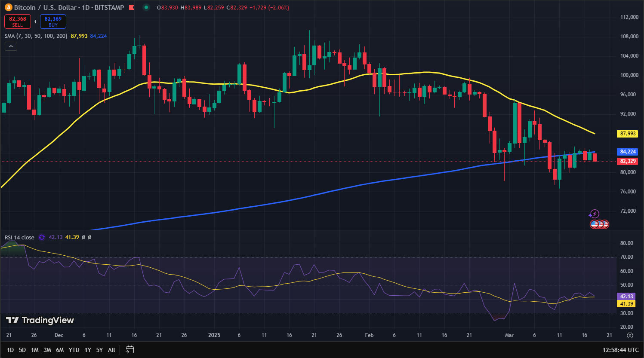Select the 5D time range
This screenshot has height=358, width=644.
[x=22, y=350]
